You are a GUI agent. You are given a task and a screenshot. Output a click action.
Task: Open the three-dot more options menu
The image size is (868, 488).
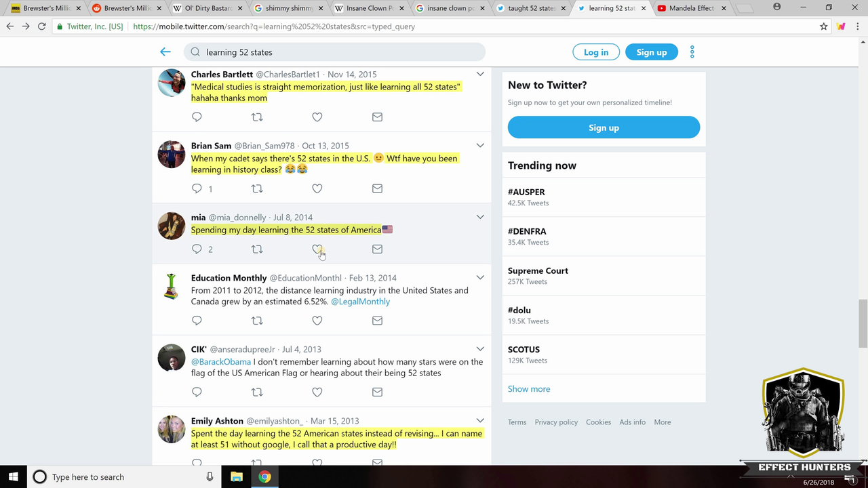[x=692, y=52]
